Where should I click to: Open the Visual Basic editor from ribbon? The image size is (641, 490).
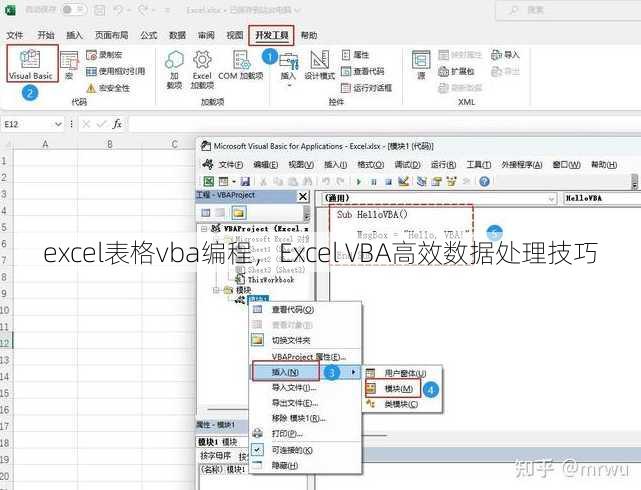coord(31,64)
